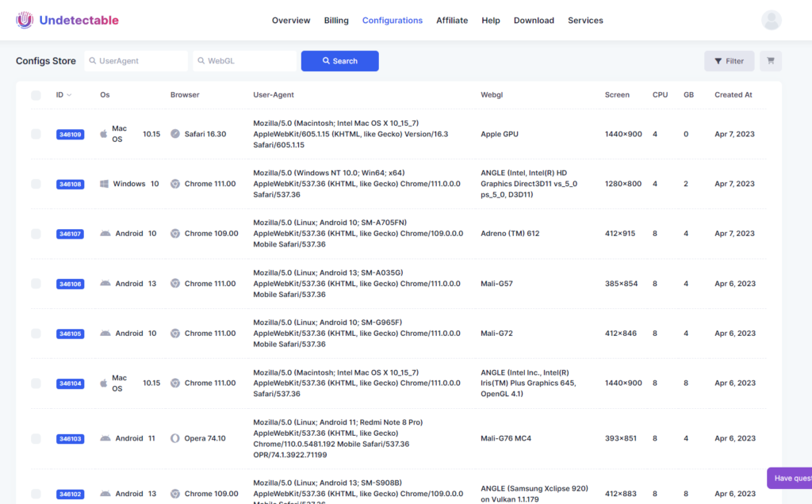Screen dimensions: 812x504
Task: Click the '393×851' screen value
Action: point(620,438)
